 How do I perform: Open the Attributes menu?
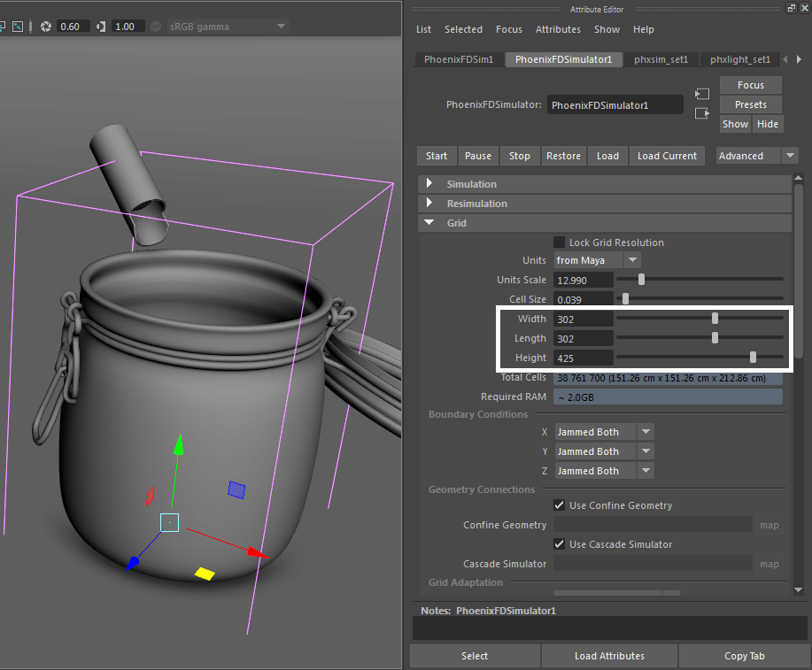tap(558, 29)
